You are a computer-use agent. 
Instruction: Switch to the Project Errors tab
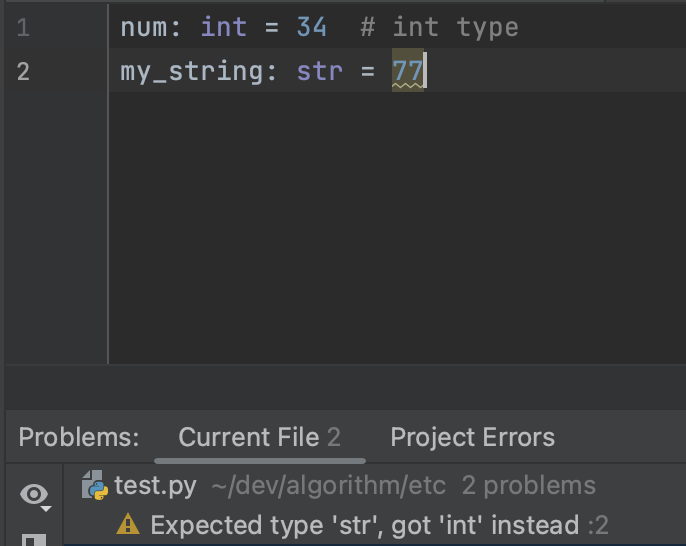(x=472, y=437)
